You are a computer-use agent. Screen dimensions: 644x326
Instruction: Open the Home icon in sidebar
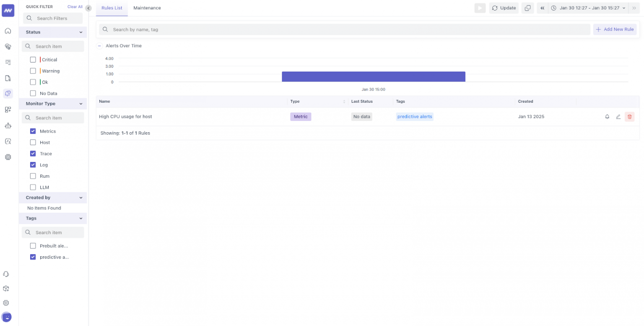point(8,31)
